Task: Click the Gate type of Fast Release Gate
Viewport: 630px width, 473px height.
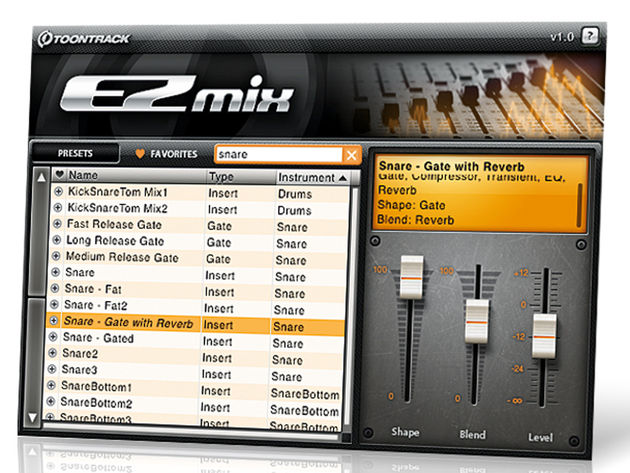Action: pos(219,226)
